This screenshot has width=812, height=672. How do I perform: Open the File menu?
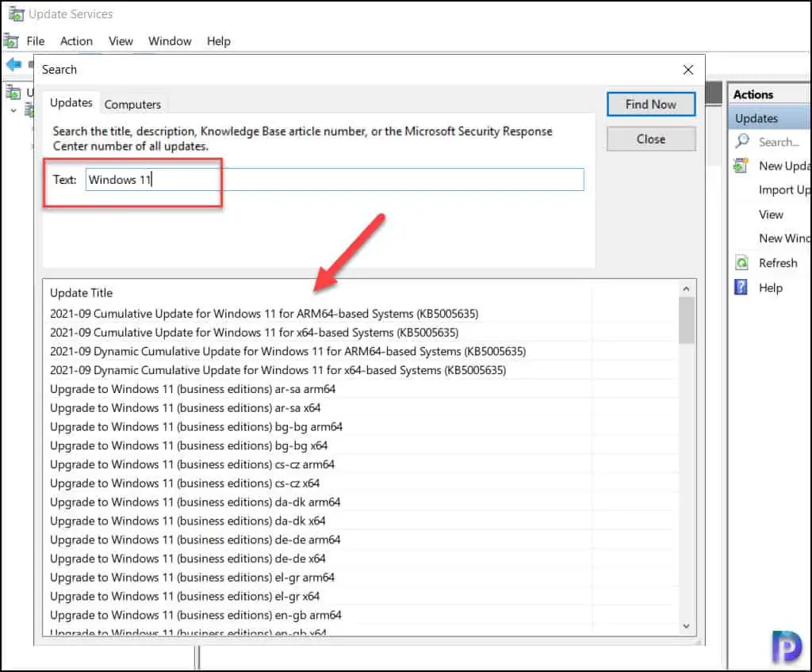[x=36, y=41]
